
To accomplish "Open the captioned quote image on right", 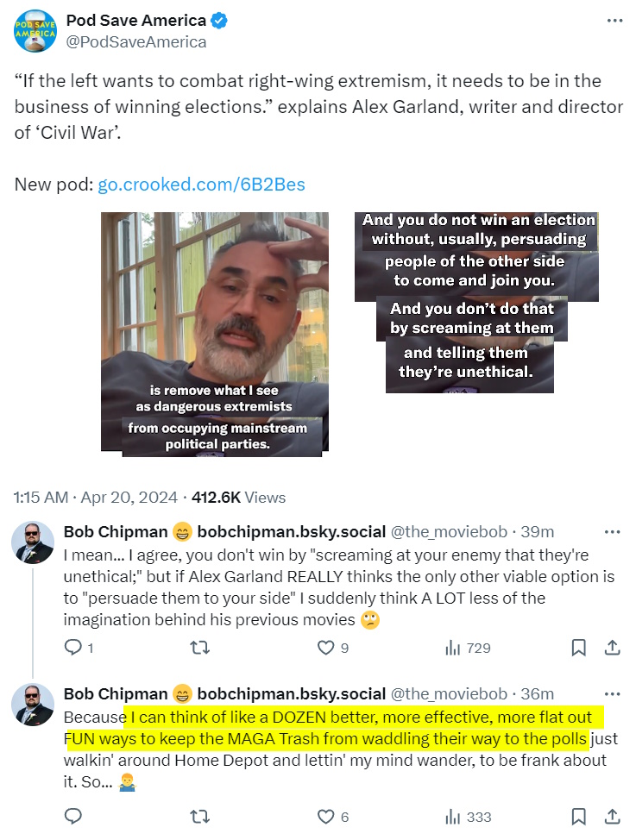I will coord(476,303).
